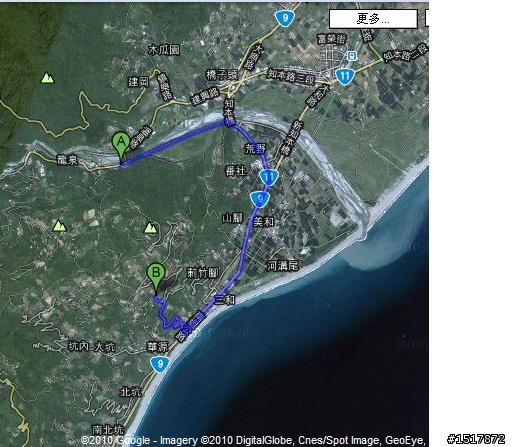The height and width of the screenshot is (447, 512).
Task: Select the train station icon near 富樂街
Action: [351, 56]
